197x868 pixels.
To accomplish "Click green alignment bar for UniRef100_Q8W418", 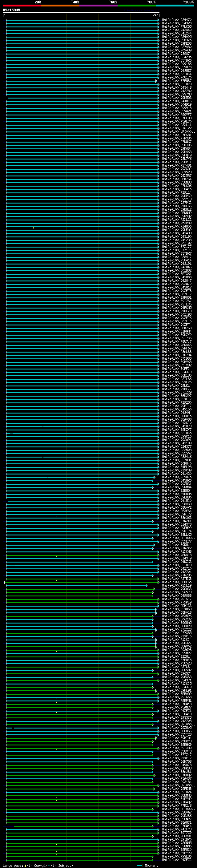I will click(83, 555).
